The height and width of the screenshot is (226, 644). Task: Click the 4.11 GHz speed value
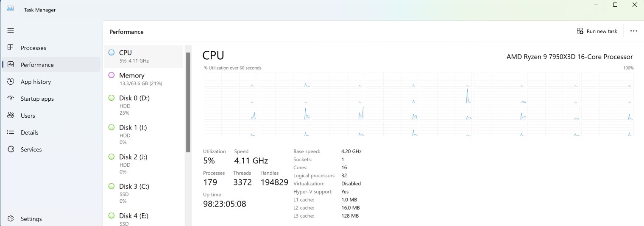[x=251, y=161]
